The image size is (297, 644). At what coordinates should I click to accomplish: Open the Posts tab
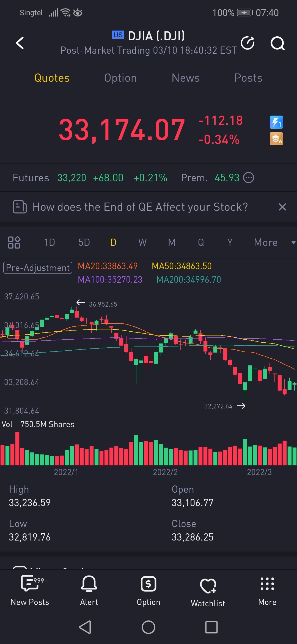click(x=248, y=78)
